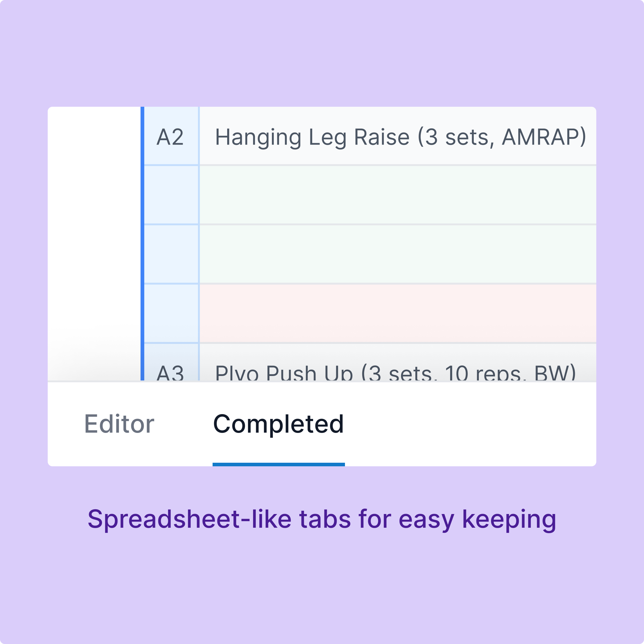644x644 pixels.
Task: Select second blank blue cell below A2
Action: (x=171, y=254)
